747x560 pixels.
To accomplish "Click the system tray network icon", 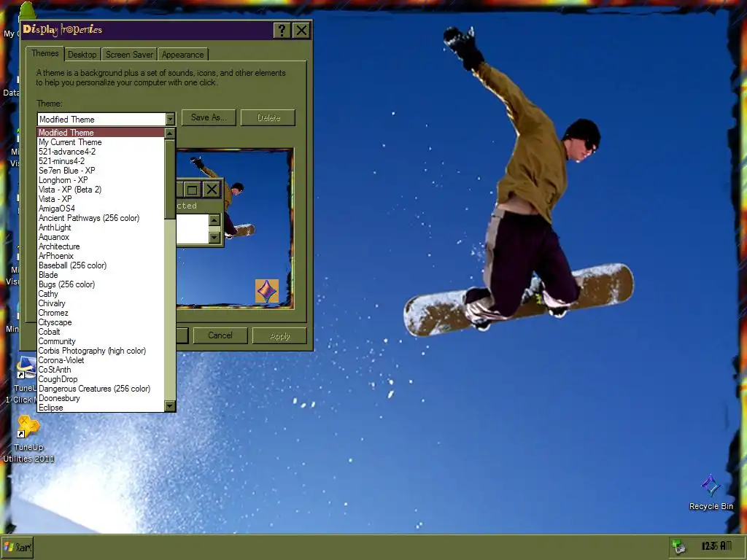I will pos(678,547).
